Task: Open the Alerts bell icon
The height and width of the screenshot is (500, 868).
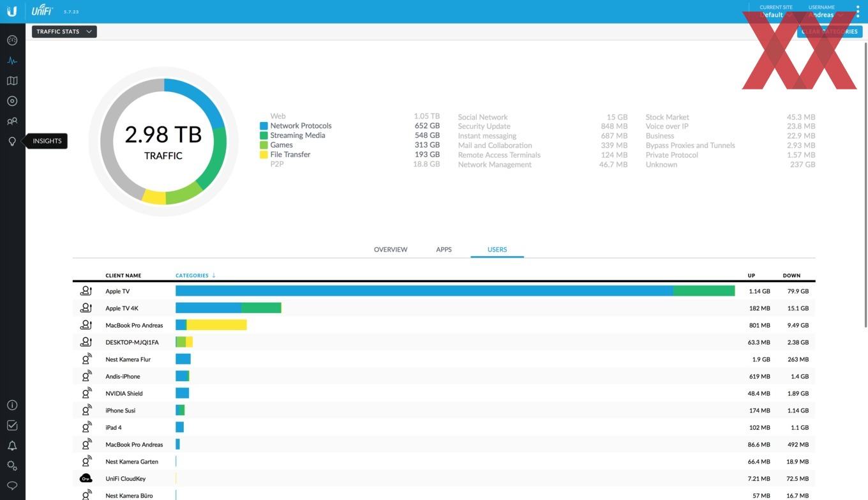Action: (x=12, y=446)
